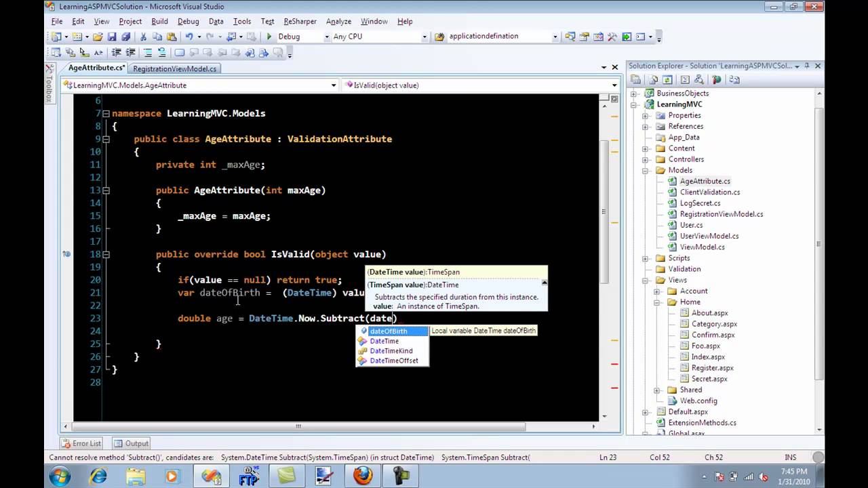Collapse the IsValid method outlining toggle
The height and width of the screenshot is (488, 868).
point(106,254)
